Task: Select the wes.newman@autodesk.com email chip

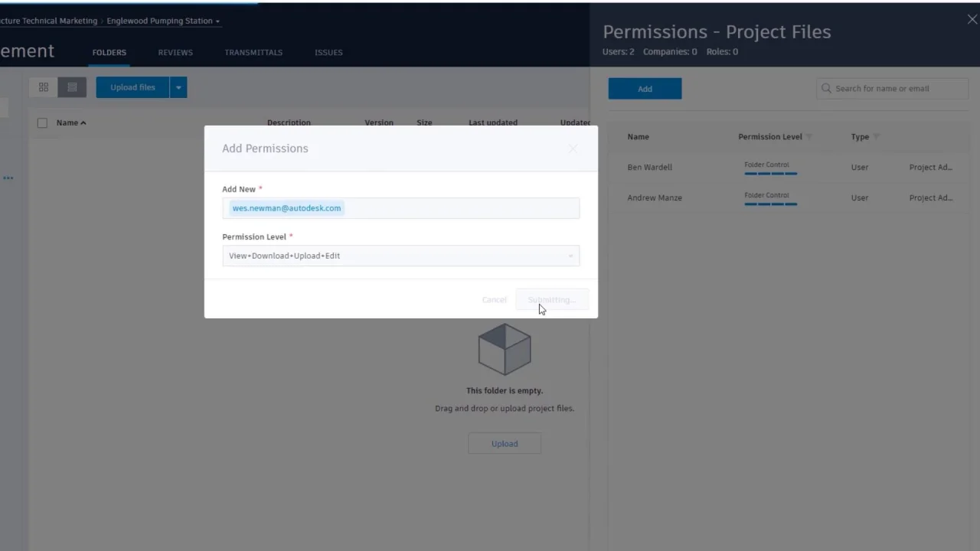Action: (286, 208)
